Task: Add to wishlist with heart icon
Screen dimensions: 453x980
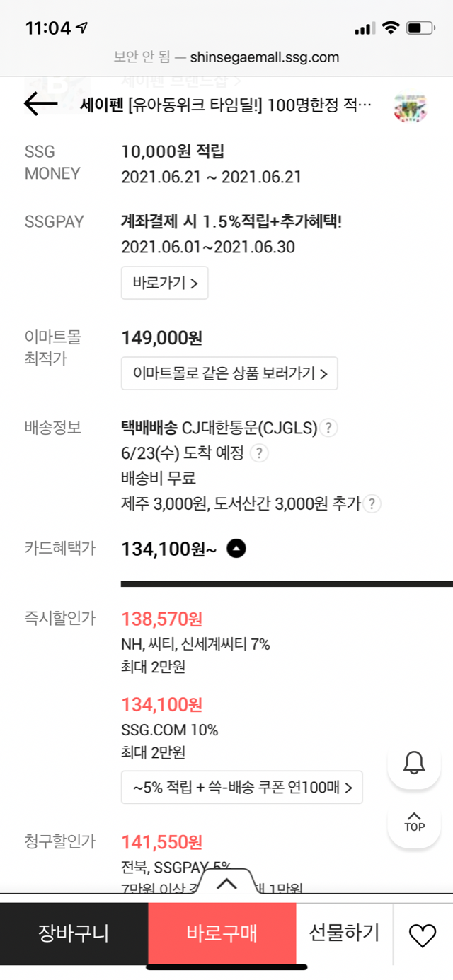Action: (x=423, y=935)
